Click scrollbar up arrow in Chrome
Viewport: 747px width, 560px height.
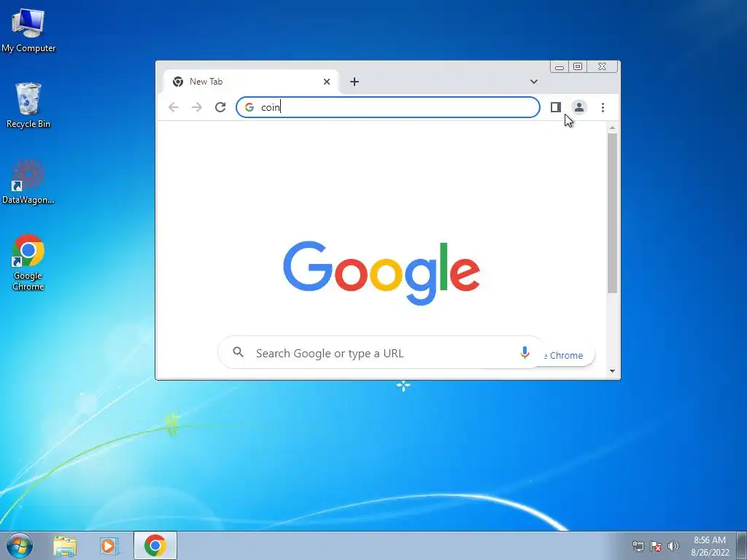612,128
